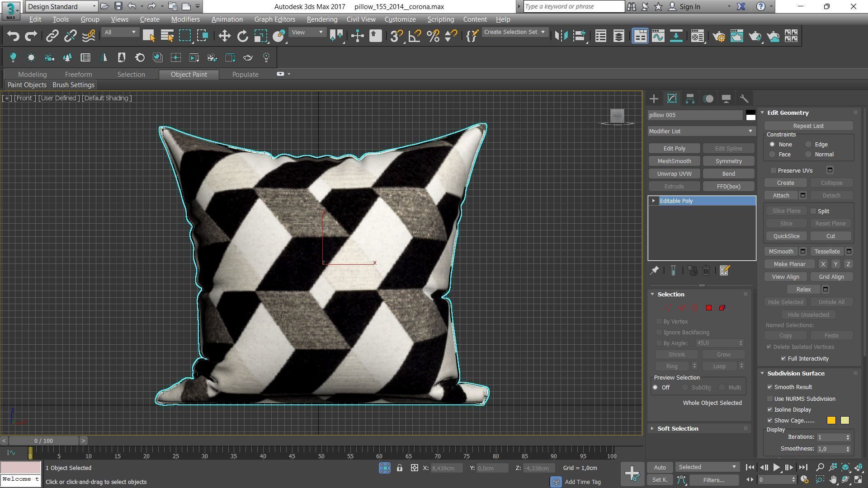Enable Preserve UVs checkbox
The image size is (868, 488).
coord(774,171)
